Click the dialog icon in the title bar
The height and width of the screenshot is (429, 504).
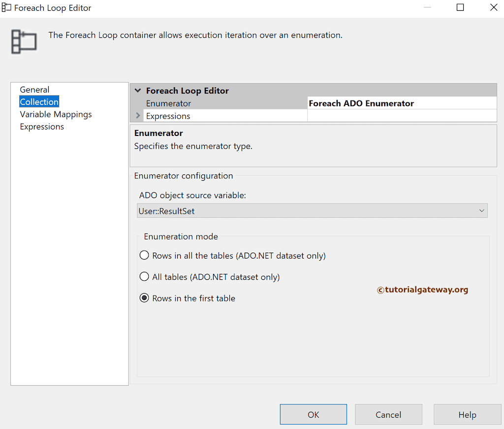point(7,7)
